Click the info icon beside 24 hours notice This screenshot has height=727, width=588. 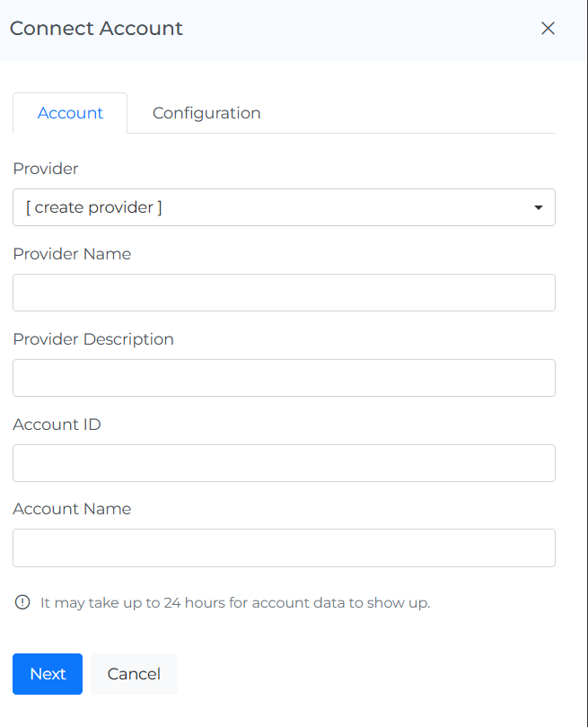coord(22,602)
